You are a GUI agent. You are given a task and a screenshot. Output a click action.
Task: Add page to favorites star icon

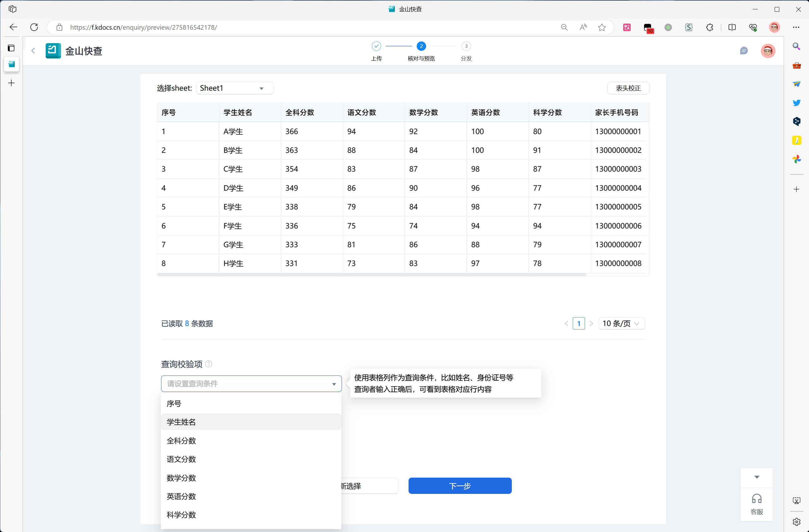tap(602, 27)
